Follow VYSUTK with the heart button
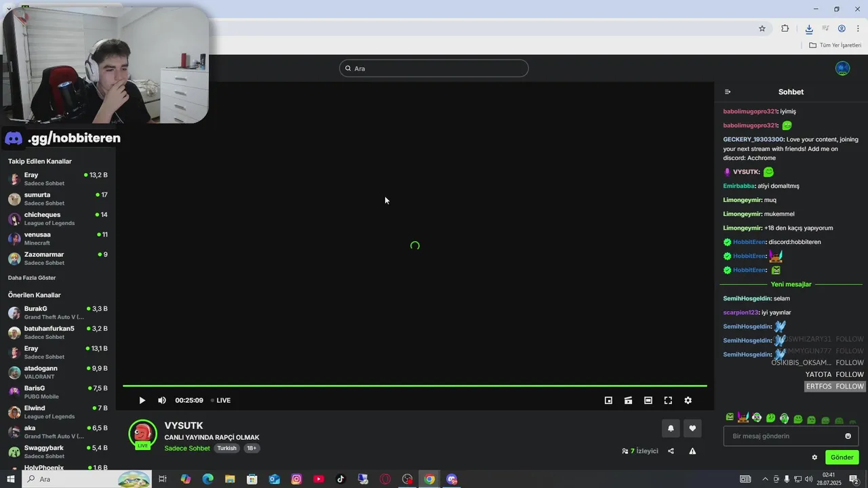The image size is (868, 488). (692, 428)
